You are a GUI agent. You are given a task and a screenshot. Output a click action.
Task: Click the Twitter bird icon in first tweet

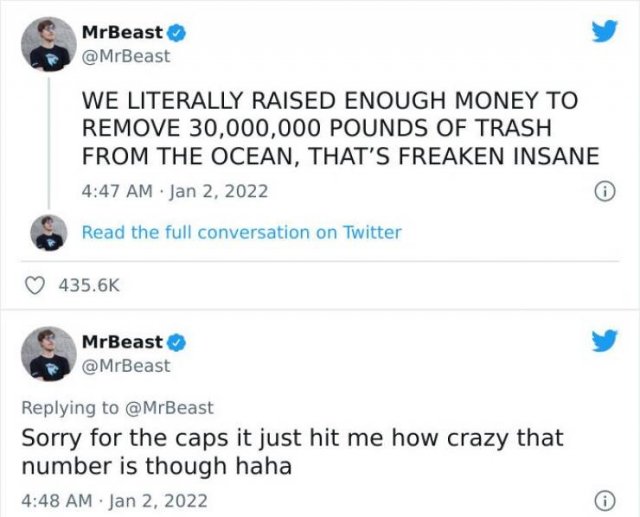pyautogui.click(x=605, y=31)
